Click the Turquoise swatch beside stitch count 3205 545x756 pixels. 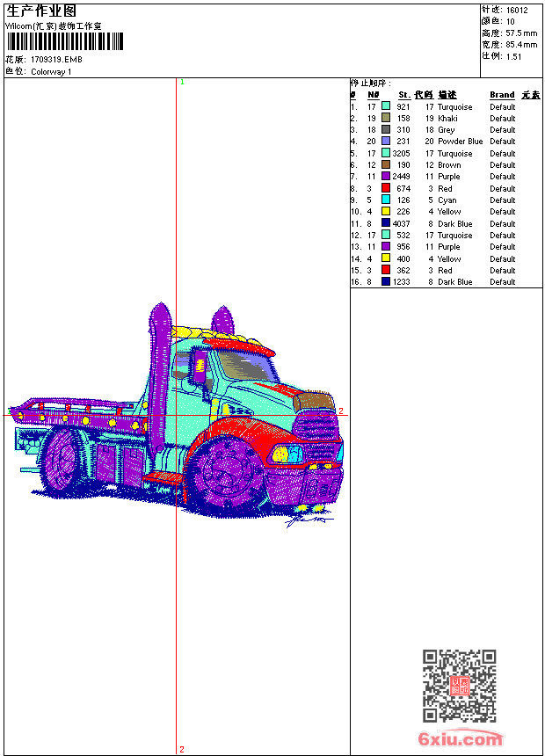coord(386,153)
